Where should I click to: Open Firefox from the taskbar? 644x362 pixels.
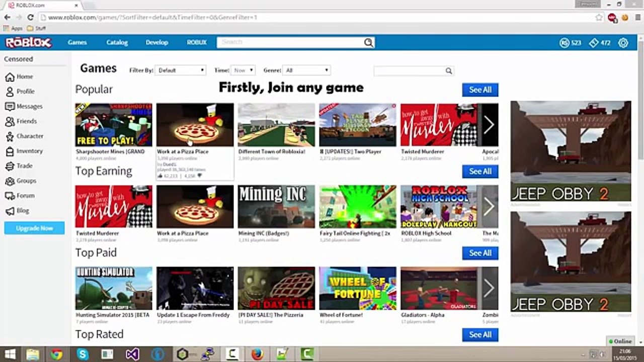257,354
